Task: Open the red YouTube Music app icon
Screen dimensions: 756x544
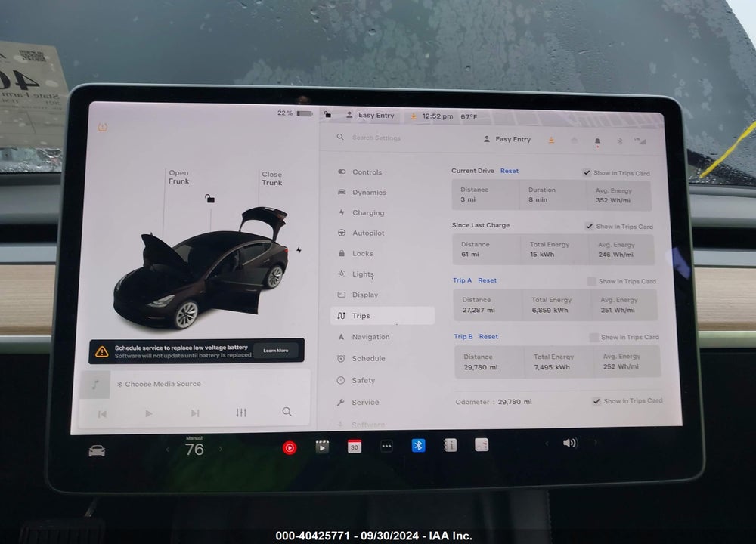Action: click(x=290, y=447)
